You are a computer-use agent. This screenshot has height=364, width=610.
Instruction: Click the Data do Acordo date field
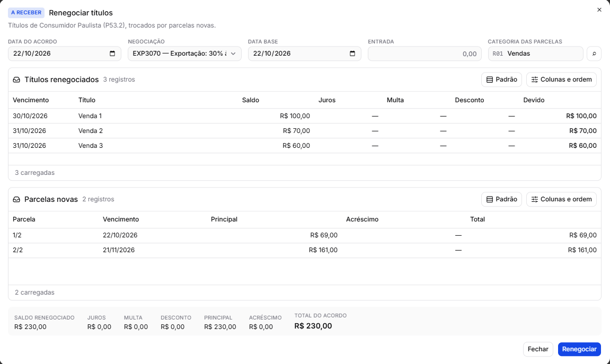click(65, 54)
